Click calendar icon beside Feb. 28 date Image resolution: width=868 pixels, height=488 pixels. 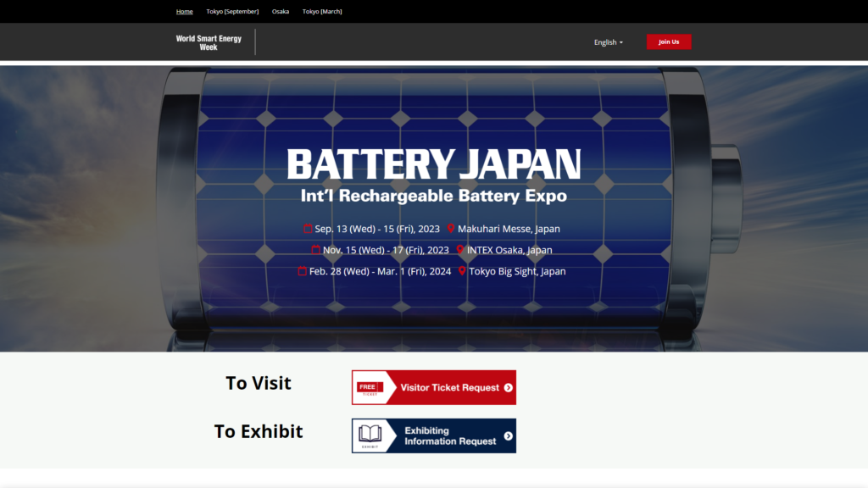[x=303, y=270]
